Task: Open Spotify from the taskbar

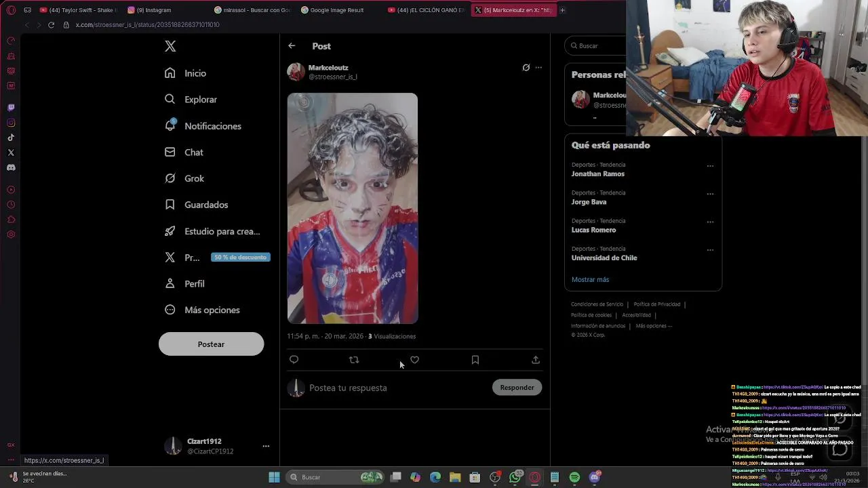Action: 574,477
